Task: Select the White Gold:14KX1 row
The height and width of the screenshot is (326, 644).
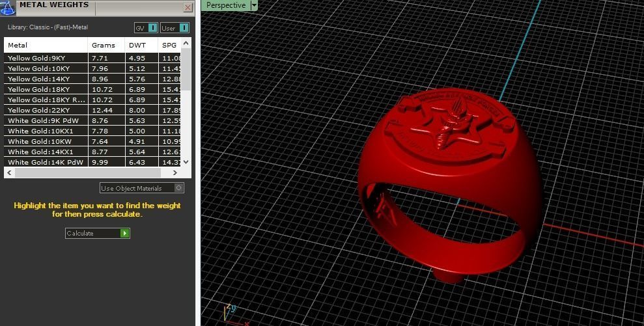Action: pyautogui.click(x=92, y=152)
